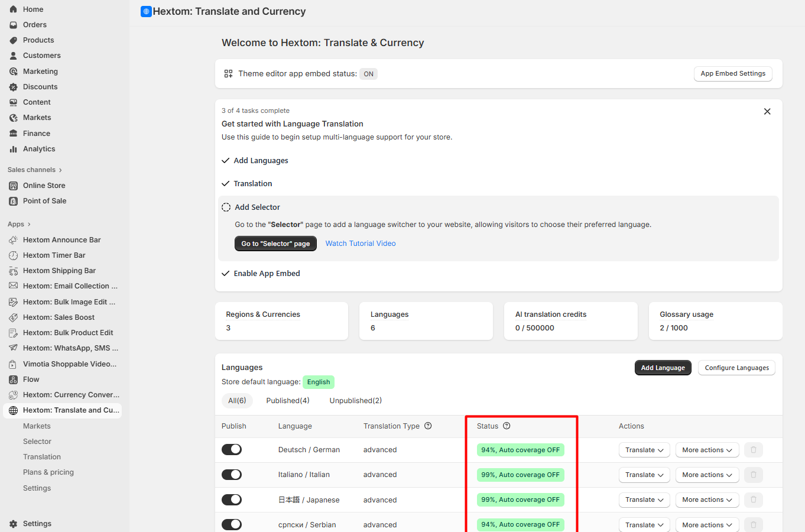Open the Watch Tutorial Video link
Viewport: 805px width, 532px height.
361,244
